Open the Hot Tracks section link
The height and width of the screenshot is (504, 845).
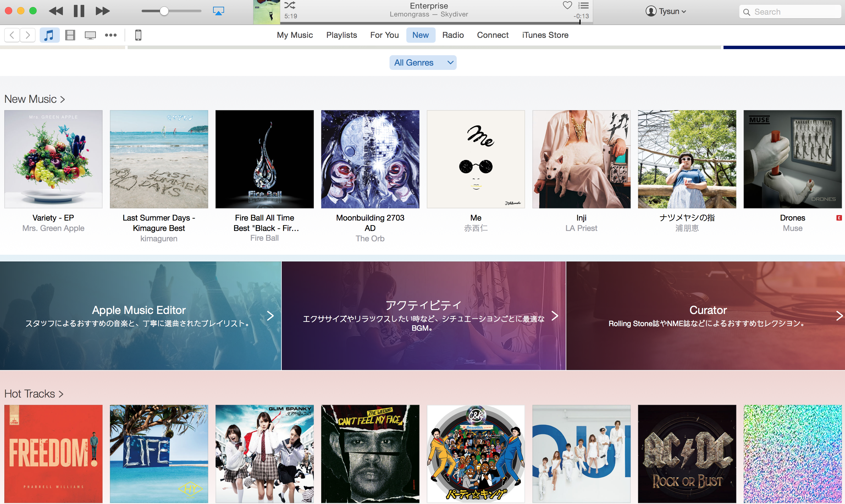coord(34,394)
